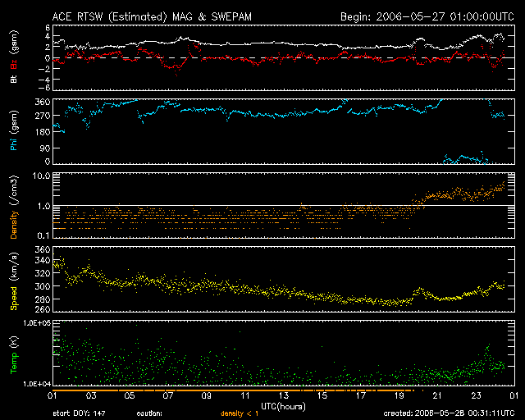525x420 pixels.
Task: Click the hour 05 tick label
Action: [x=129, y=396]
